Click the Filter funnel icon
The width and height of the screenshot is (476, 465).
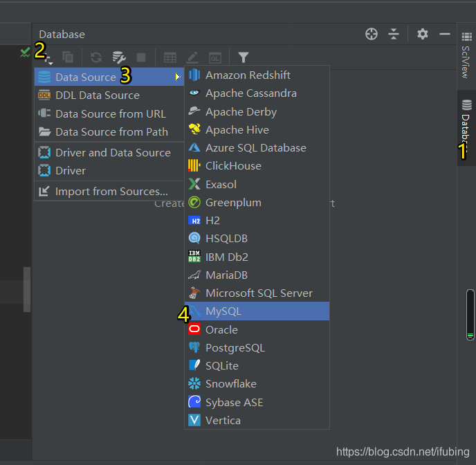(244, 57)
